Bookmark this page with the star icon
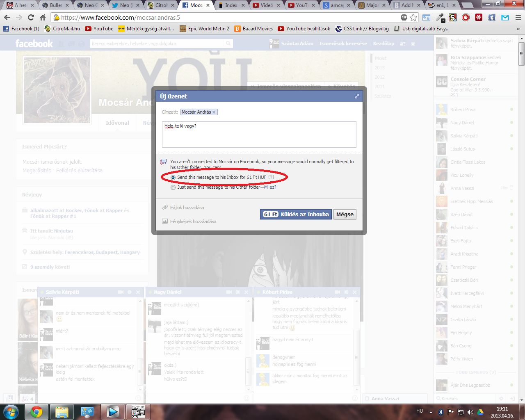The height and width of the screenshot is (420, 525). (413, 17)
